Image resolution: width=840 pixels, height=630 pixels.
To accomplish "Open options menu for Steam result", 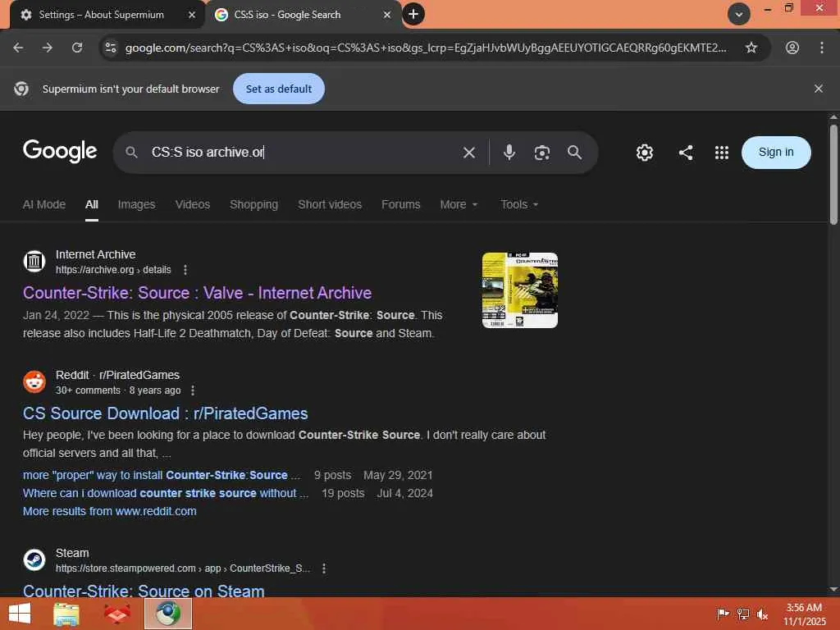I will tap(324, 568).
